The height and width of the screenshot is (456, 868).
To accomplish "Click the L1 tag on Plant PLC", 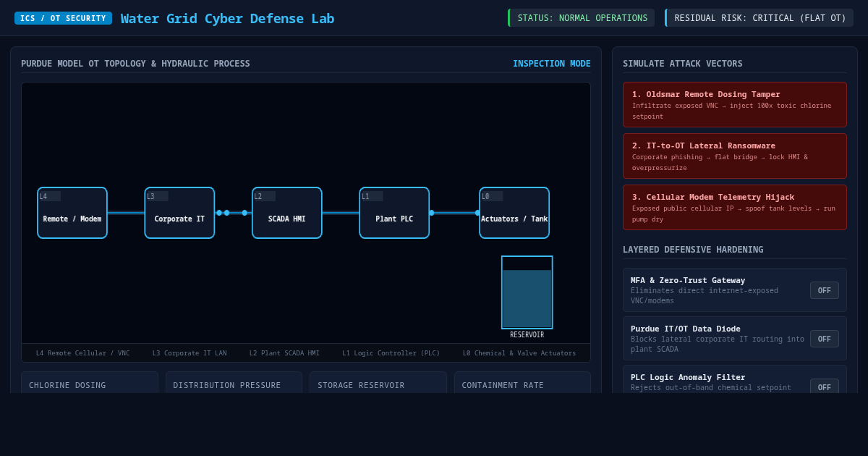I will click(x=372, y=196).
